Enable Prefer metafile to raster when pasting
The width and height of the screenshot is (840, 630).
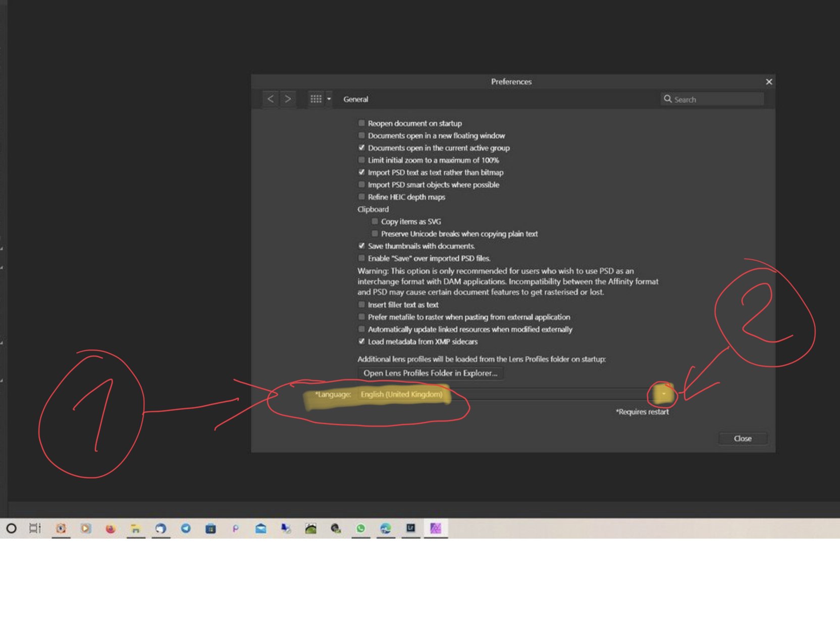361,317
